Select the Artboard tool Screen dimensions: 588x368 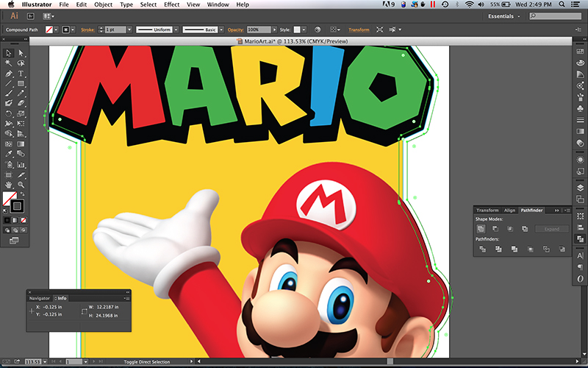[x=9, y=174]
